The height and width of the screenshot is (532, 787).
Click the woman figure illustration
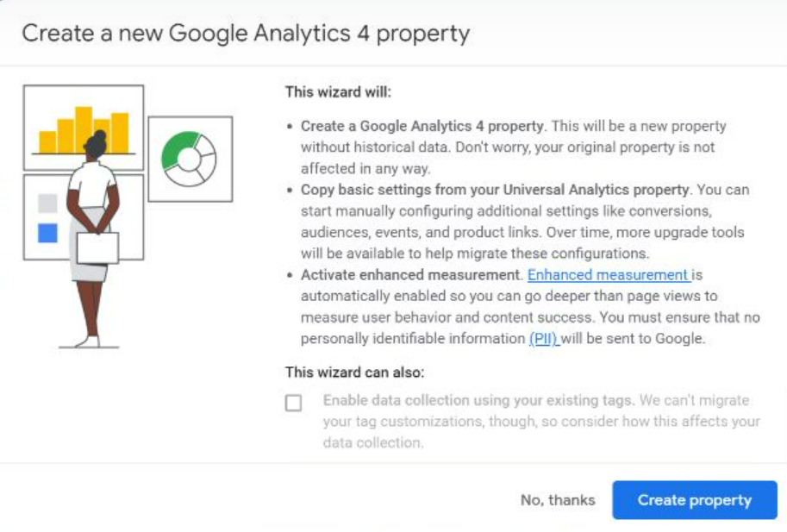(94, 239)
